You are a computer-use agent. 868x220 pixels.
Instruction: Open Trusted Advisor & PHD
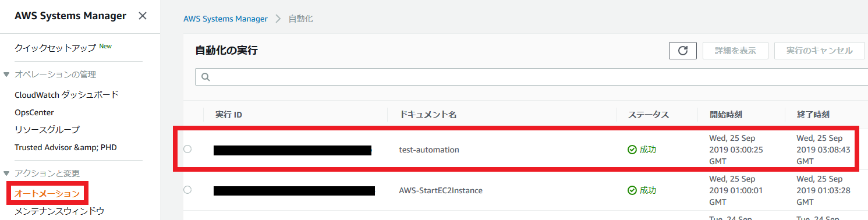pyautogui.click(x=66, y=147)
